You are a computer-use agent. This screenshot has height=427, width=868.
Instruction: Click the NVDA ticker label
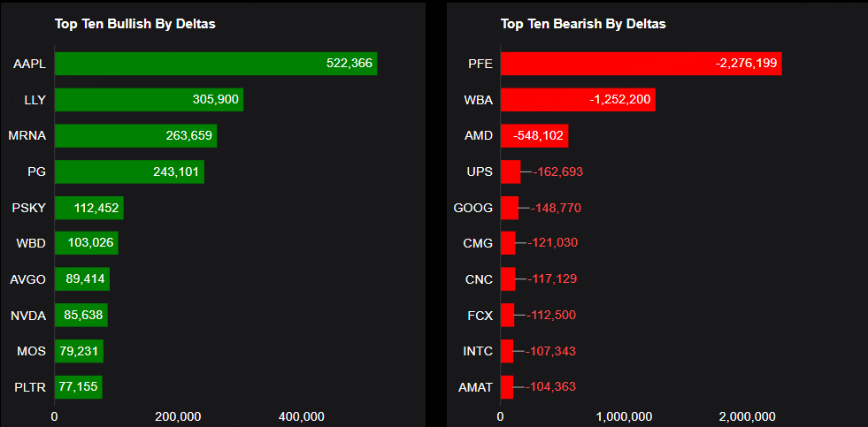[28, 316]
